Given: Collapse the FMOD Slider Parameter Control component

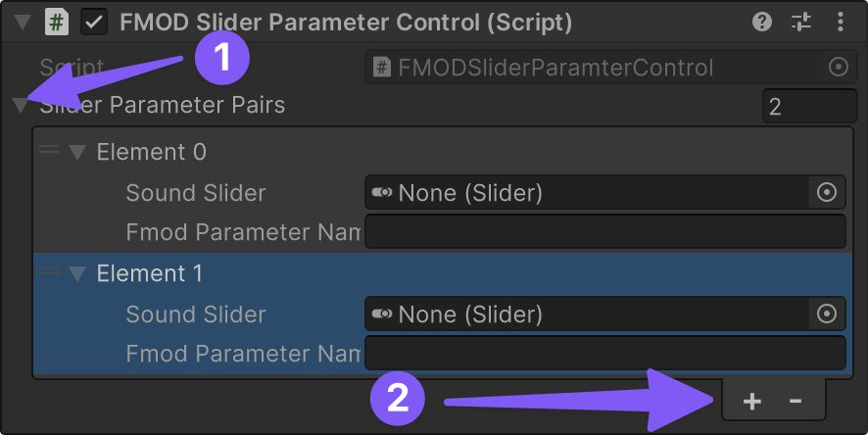Looking at the screenshot, I should coord(20,22).
